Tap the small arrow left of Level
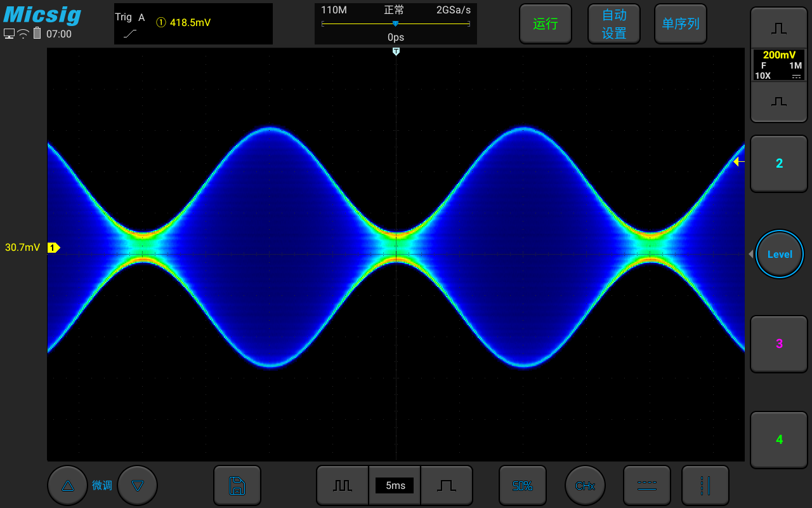 click(751, 254)
